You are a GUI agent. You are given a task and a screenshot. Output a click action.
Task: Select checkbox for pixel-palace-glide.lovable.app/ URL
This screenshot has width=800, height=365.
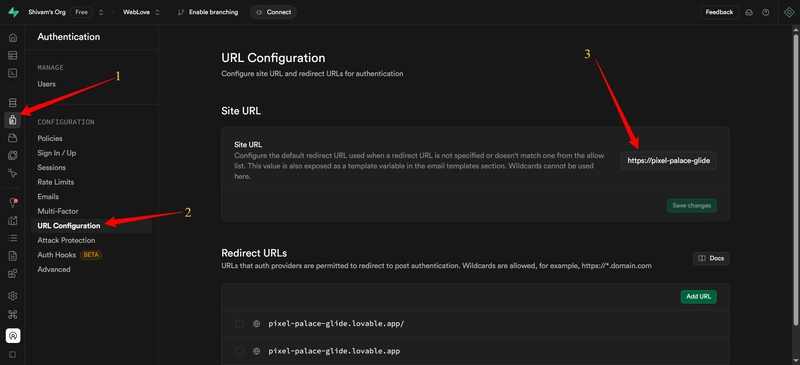(x=239, y=324)
